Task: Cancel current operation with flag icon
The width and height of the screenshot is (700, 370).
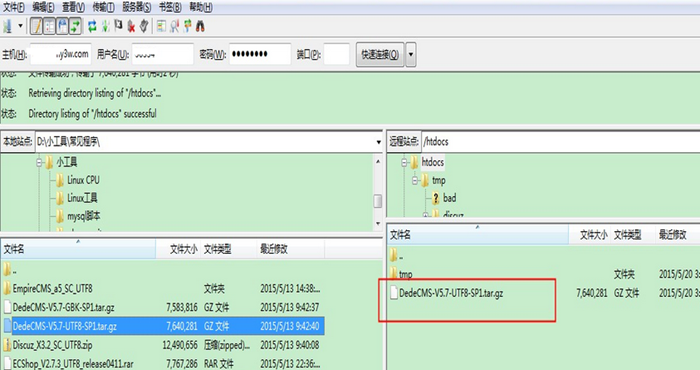Action: click(118, 25)
